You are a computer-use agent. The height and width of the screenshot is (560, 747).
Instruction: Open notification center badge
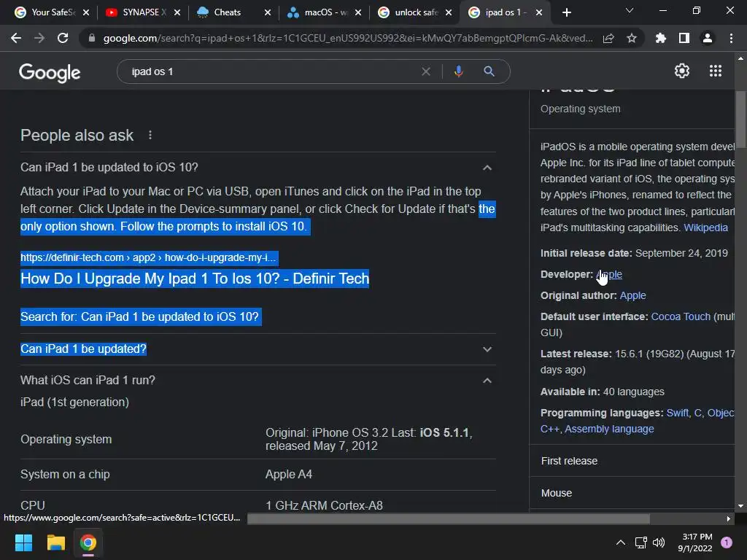tap(727, 542)
